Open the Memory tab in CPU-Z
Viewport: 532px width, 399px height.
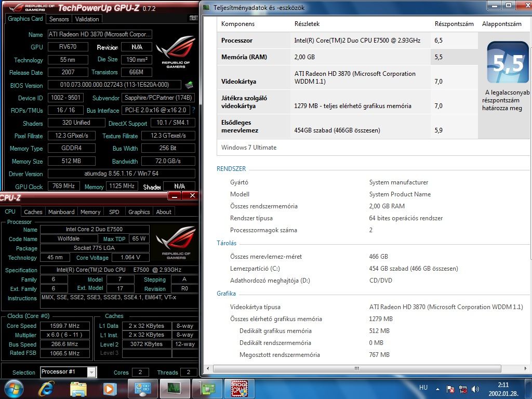pos(90,212)
